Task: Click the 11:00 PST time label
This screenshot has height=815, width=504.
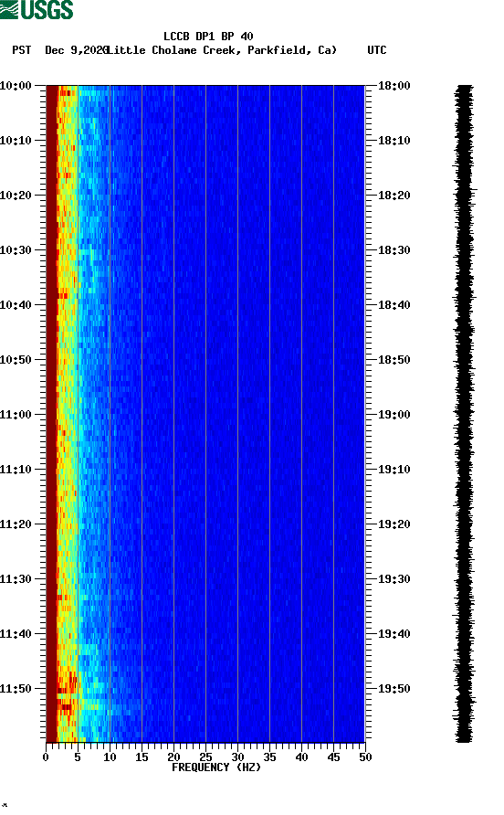Action: tap(16, 414)
